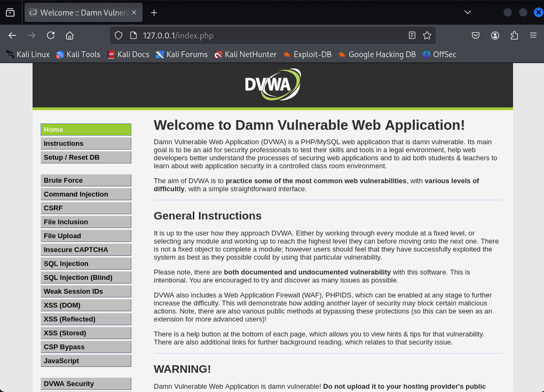Click the WARNING! heading
The height and width of the screenshot is (392, 544).
click(x=182, y=369)
